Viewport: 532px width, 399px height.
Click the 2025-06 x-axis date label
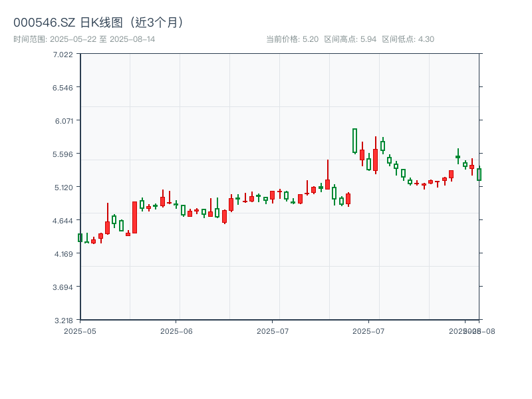click(x=176, y=331)
